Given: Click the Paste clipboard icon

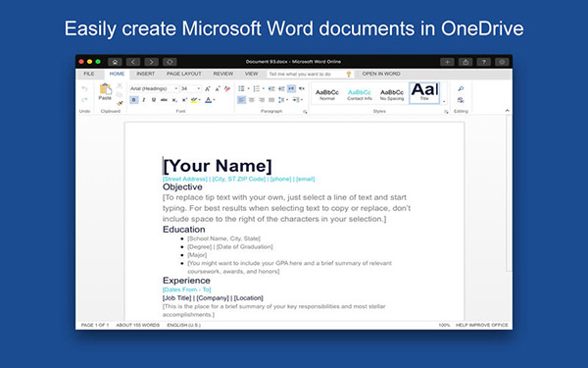Looking at the screenshot, I should tap(105, 91).
